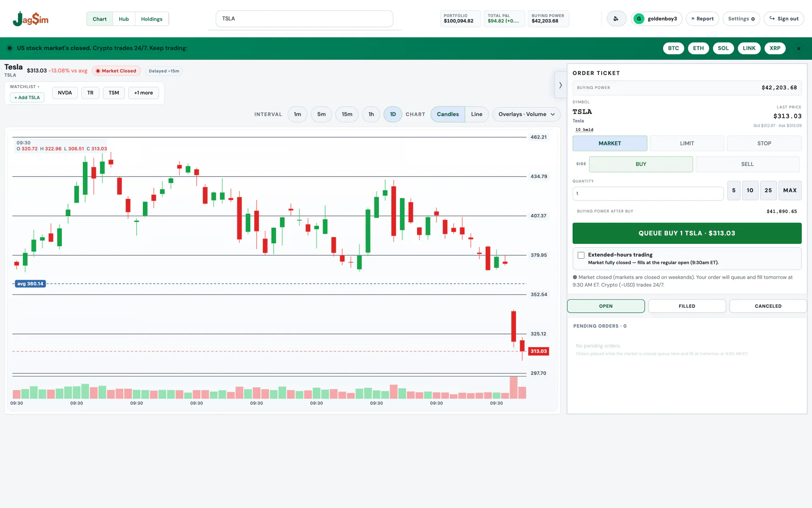Switch chart type to Line
Viewport: 812px width, 508px height.
pyautogui.click(x=477, y=114)
